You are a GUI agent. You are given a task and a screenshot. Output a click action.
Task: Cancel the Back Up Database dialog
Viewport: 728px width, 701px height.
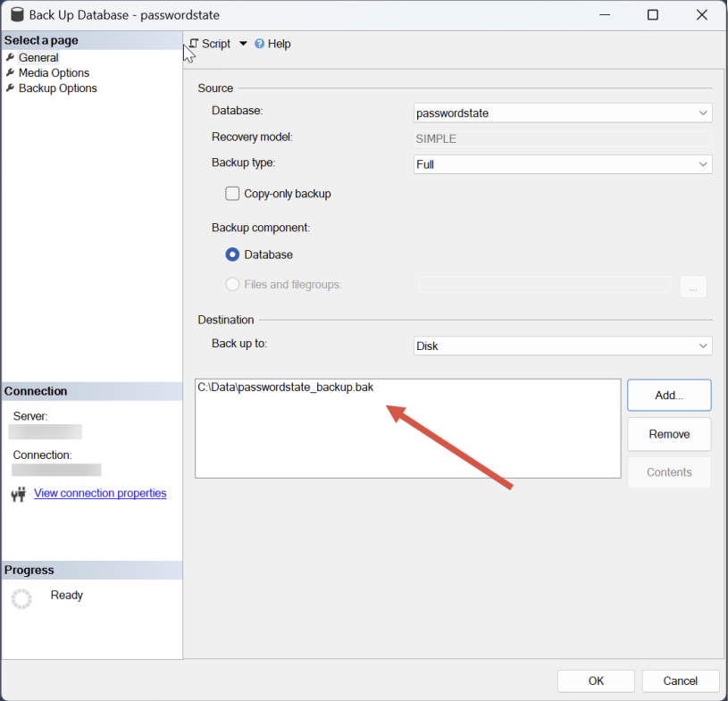(x=680, y=680)
